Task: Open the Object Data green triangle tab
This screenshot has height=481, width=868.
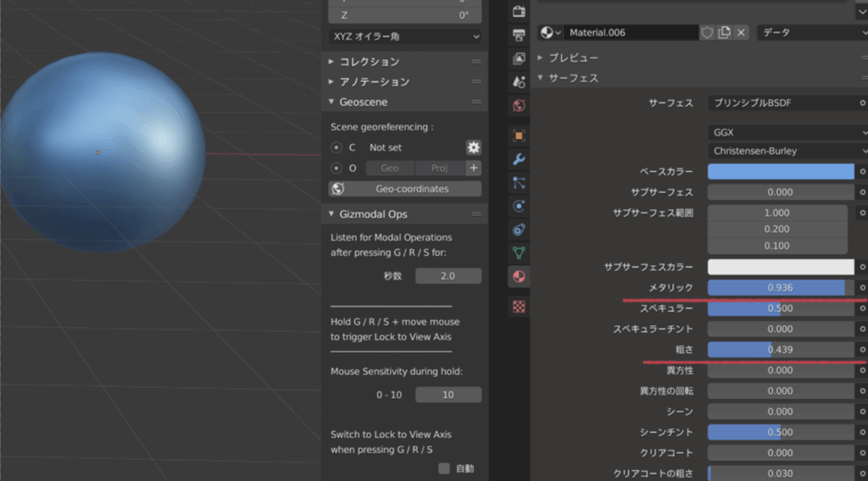Action: pyautogui.click(x=520, y=252)
